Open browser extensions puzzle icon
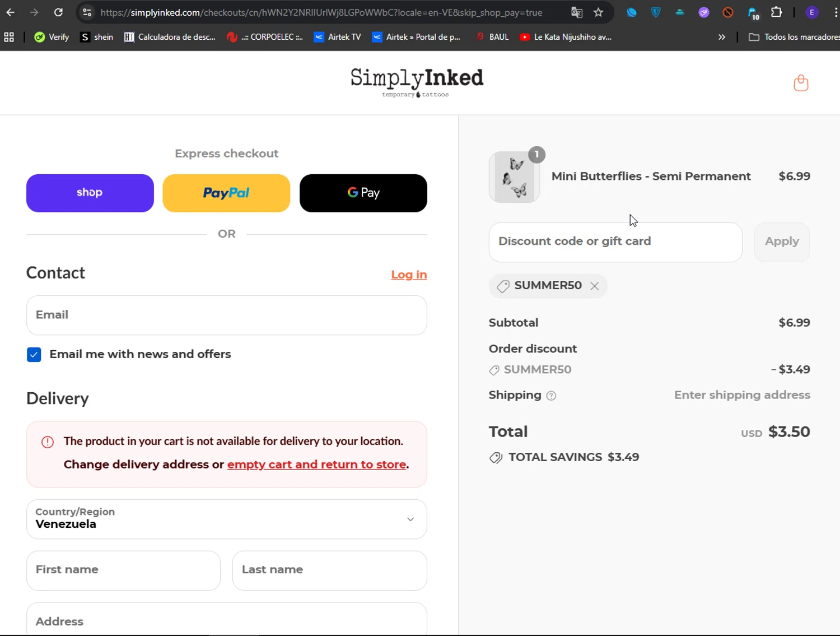The width and height of the screenshot is (840, 636). pos(776,12)
